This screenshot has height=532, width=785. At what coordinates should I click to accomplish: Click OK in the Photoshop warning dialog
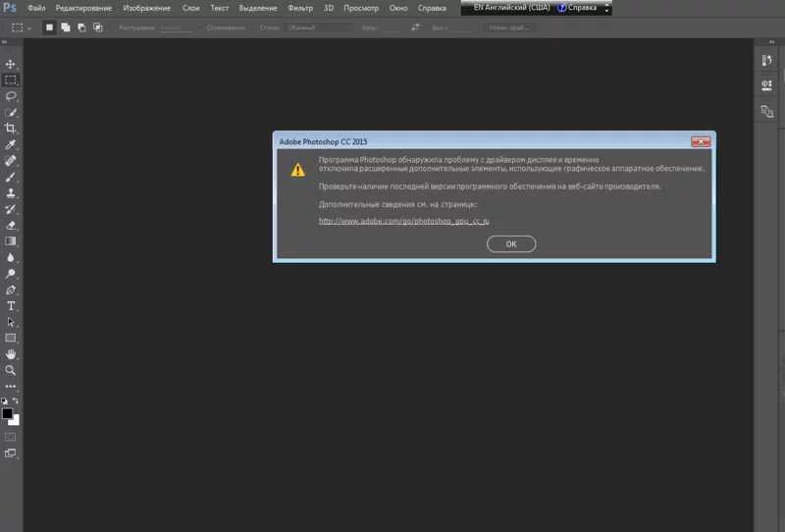click(511, 244)
